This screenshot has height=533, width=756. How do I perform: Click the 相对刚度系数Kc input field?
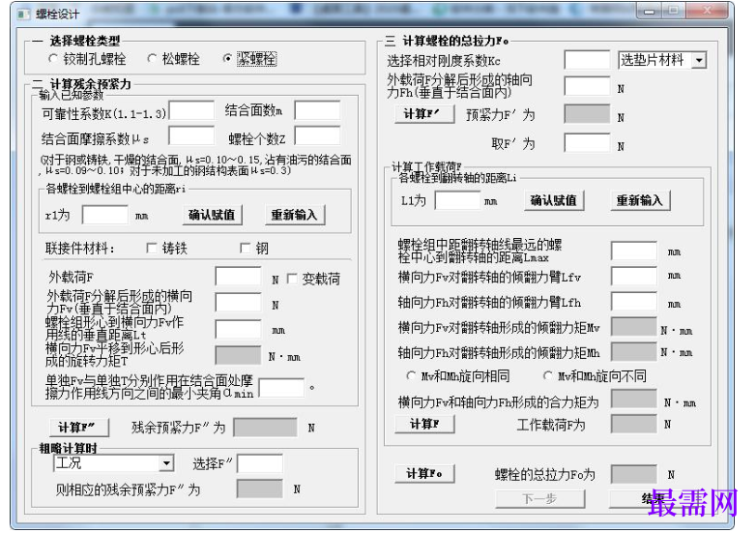(x=587, y=60)
